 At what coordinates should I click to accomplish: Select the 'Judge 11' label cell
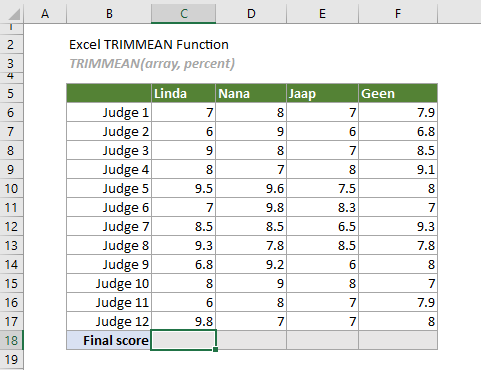coord(109,302)
